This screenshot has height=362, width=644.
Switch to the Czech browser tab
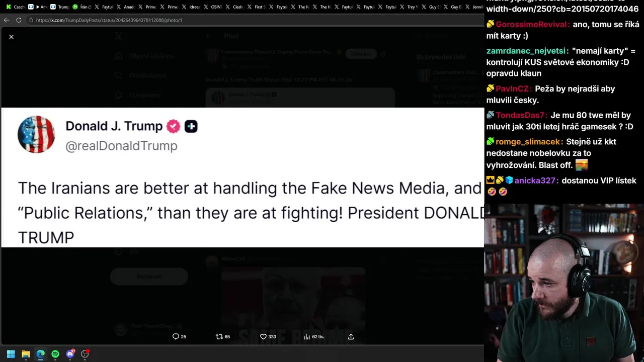(x=15, y=7)
